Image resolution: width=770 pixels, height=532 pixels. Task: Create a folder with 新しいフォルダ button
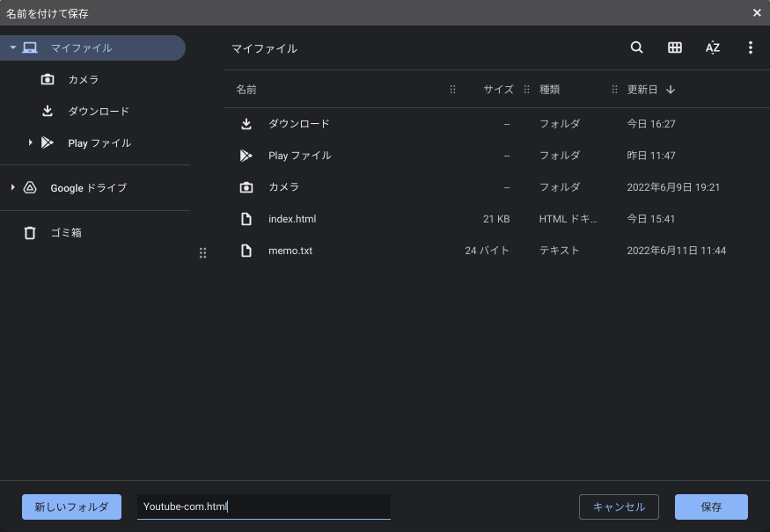tap(71, 506)
